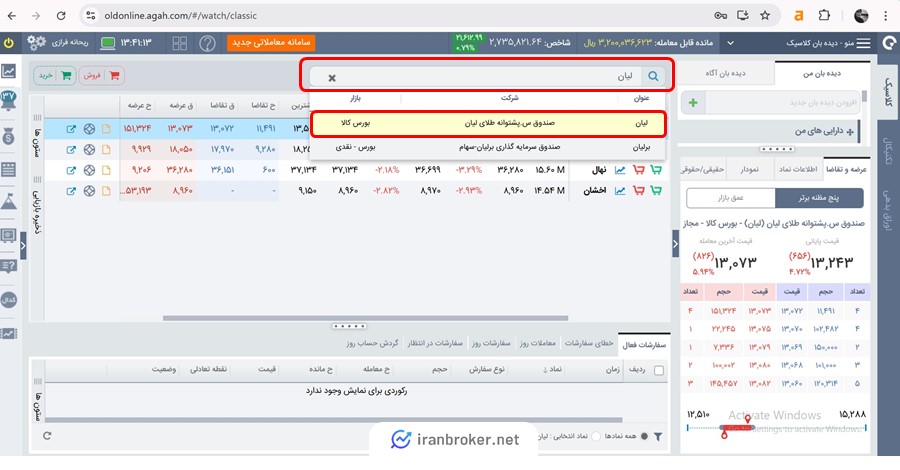Open the settings gears icon

point(36,42)
